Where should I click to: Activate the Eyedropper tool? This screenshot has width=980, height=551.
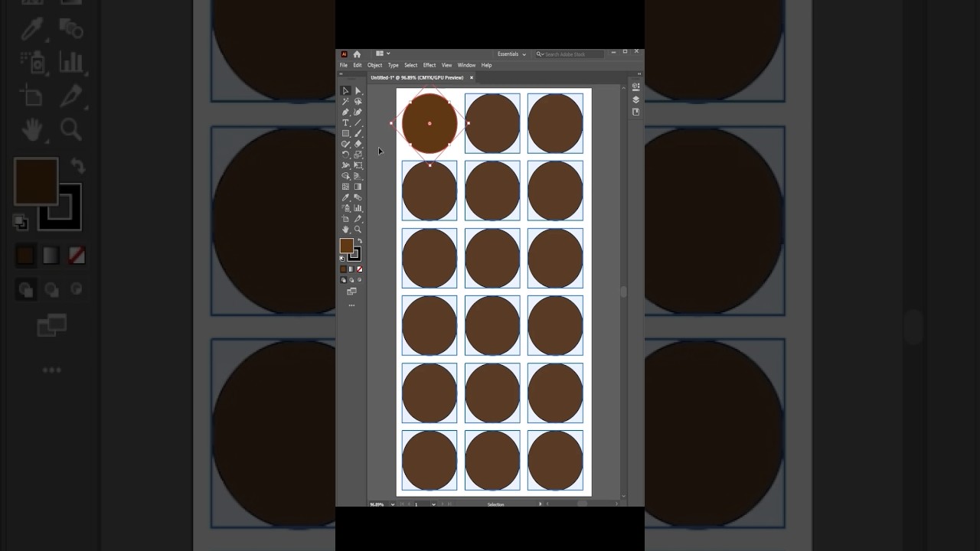(x=345, y=197)
